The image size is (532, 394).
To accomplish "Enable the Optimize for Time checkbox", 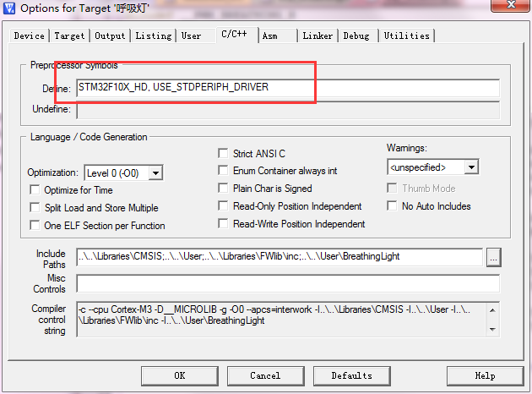I will 35,190.
